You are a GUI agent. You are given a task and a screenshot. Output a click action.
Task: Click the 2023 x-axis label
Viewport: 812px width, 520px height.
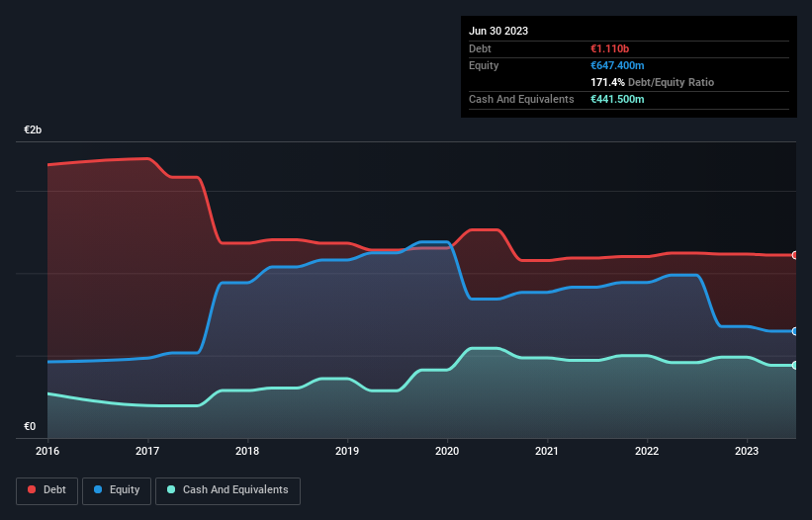pos(747,451)
